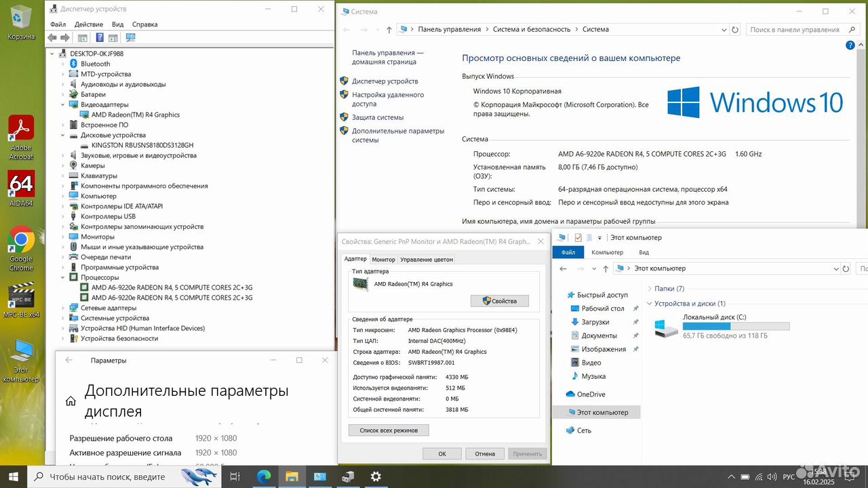Click Система и безопасность in the breadcrumb
This screenshot has height=488, width=868.
point(532,30)
